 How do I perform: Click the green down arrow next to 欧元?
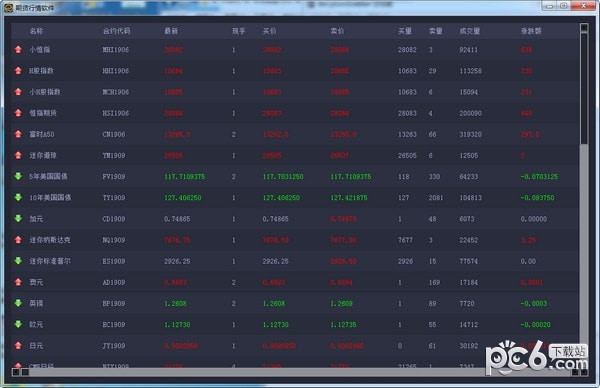(18, 324)
